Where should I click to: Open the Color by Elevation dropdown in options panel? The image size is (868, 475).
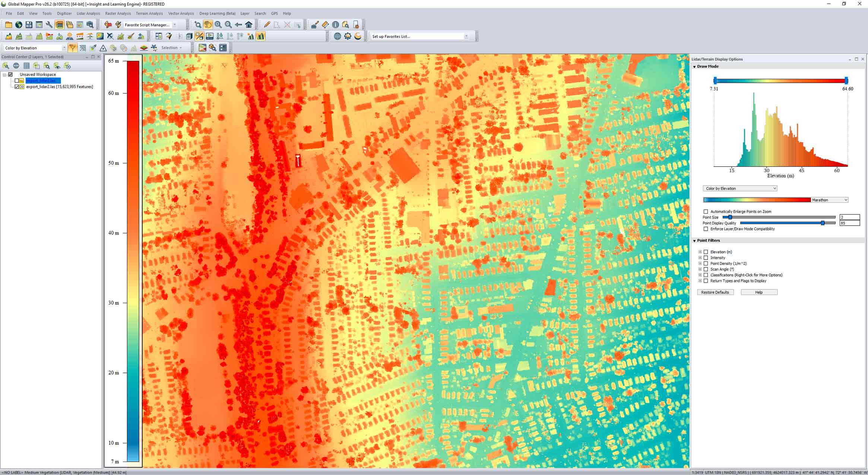[x=739, y=188]
